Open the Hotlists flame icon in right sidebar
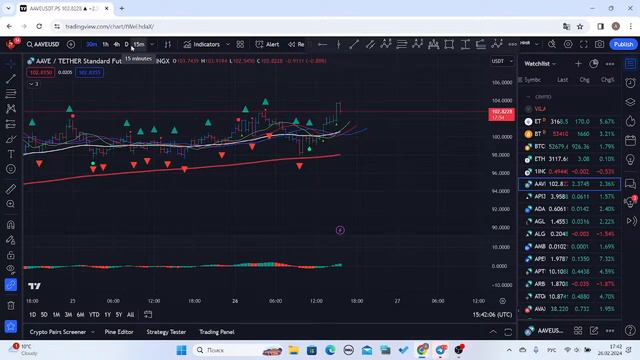Image resolution: width=640 pixels, height=360 pixels. [x=630, y=121]
